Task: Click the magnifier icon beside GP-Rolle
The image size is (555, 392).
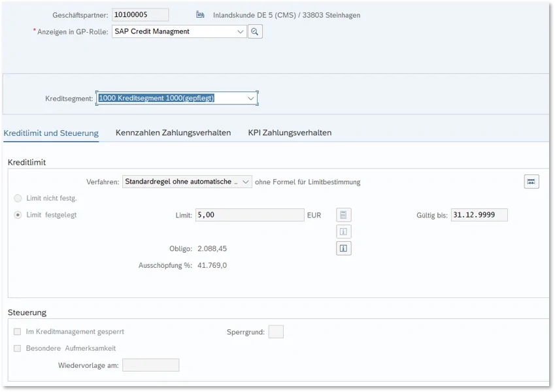Action: [x=255, y=31]
